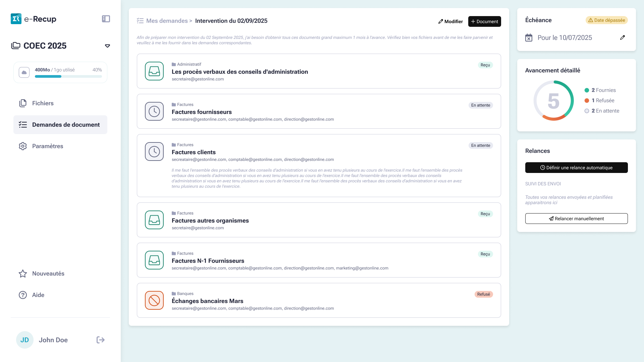Collapse the sidebar using the panel icon

[x=106, y=19]
